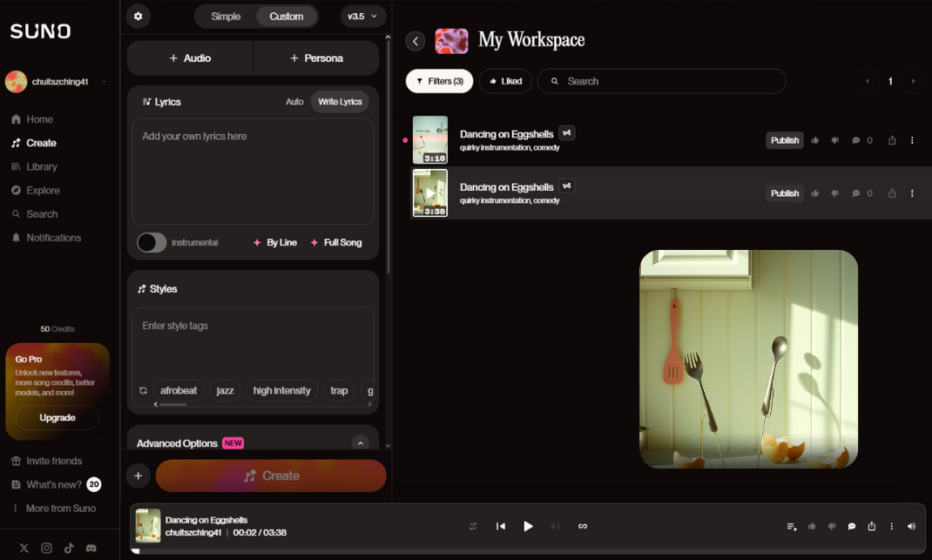
Task: Collapse the Advanced Options section
Action: pos(360,443)
